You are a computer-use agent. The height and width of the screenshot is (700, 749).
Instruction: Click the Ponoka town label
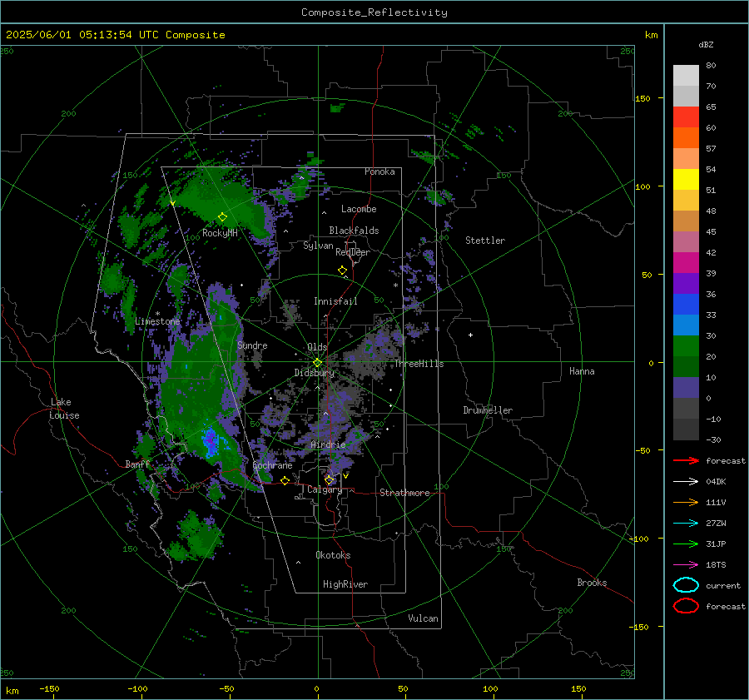[379, 171]
